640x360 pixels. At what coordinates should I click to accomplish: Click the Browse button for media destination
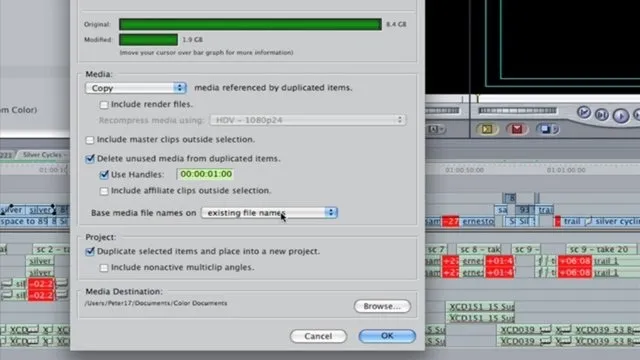[382, 306]
